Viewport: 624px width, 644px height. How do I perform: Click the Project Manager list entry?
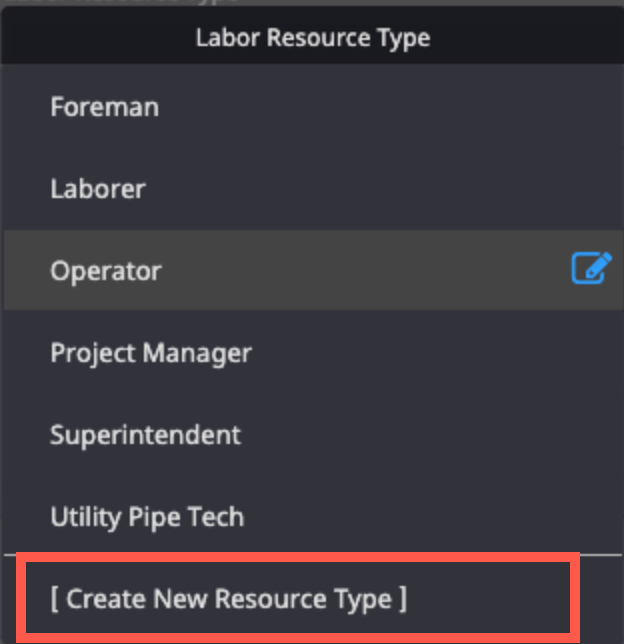coord(314,353)
